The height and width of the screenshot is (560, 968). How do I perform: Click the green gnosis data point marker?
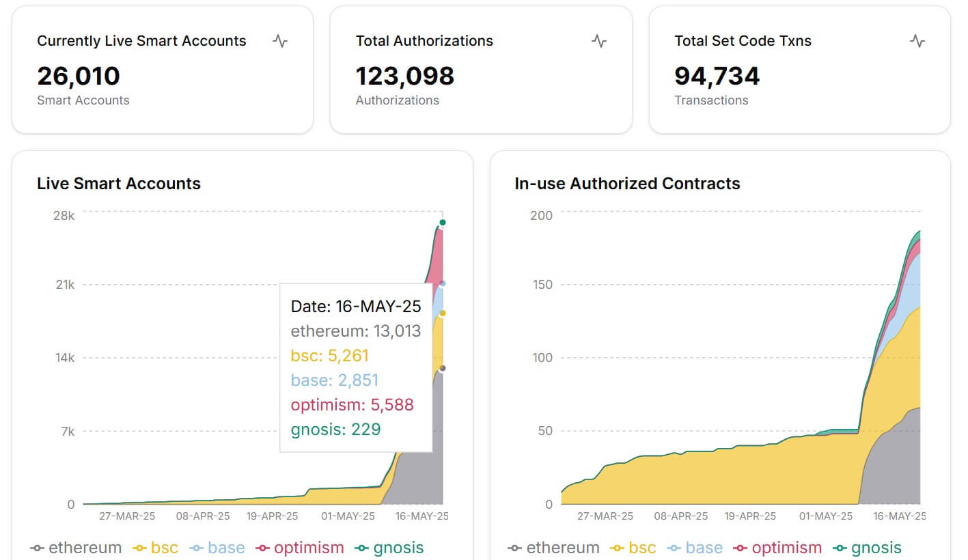coord(443,223)
